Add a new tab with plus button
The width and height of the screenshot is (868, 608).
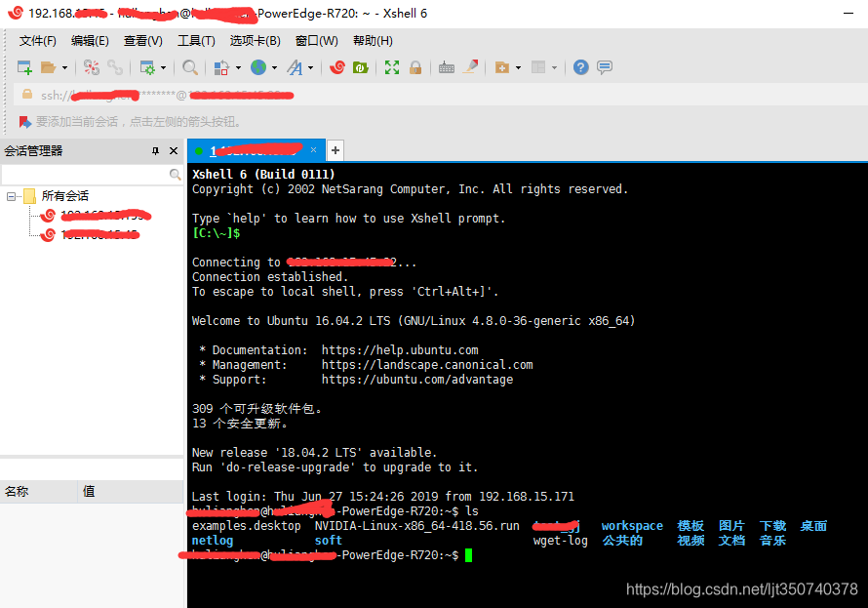[335, 150]
